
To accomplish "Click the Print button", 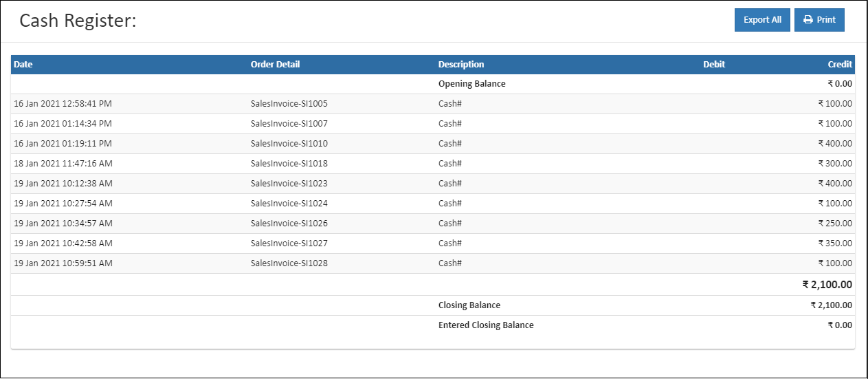I will [x=819, y=20].
